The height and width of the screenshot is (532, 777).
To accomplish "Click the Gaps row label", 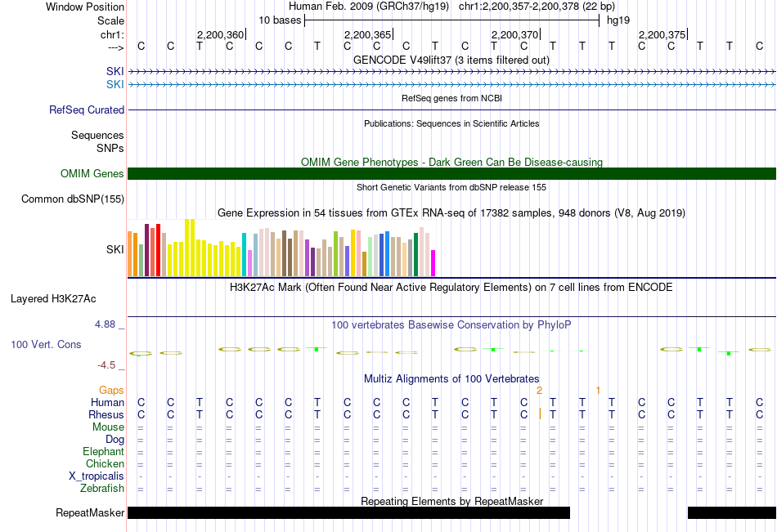I will point(111,391).
